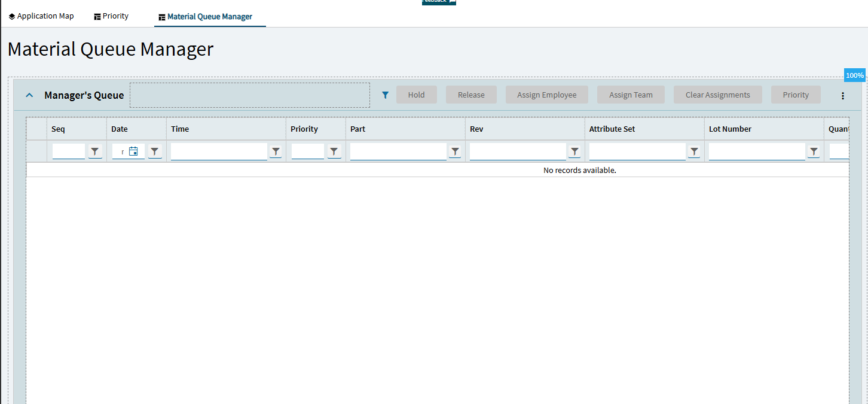This screenshot has width=868, height=404.
Task: Switch to the Priority tab
Action: 111,16
